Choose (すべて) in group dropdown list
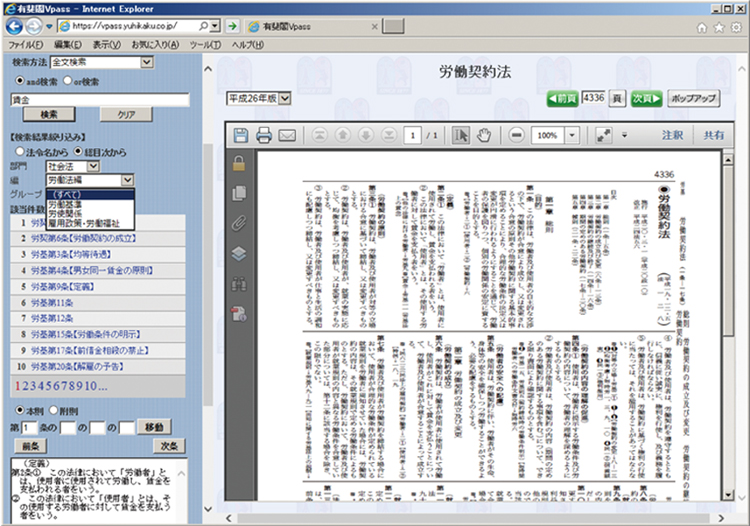This screenshot has height=526, width=750. 90,195
